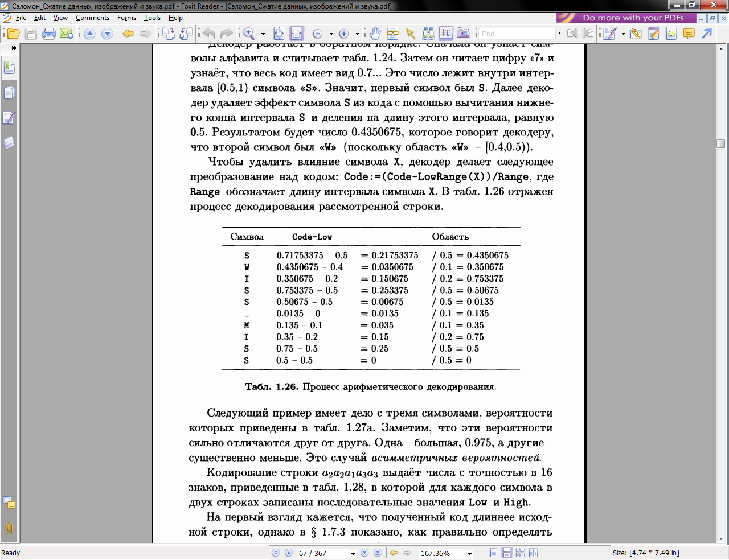
Task: Open the Forms menu
Action: coord(126,18)
